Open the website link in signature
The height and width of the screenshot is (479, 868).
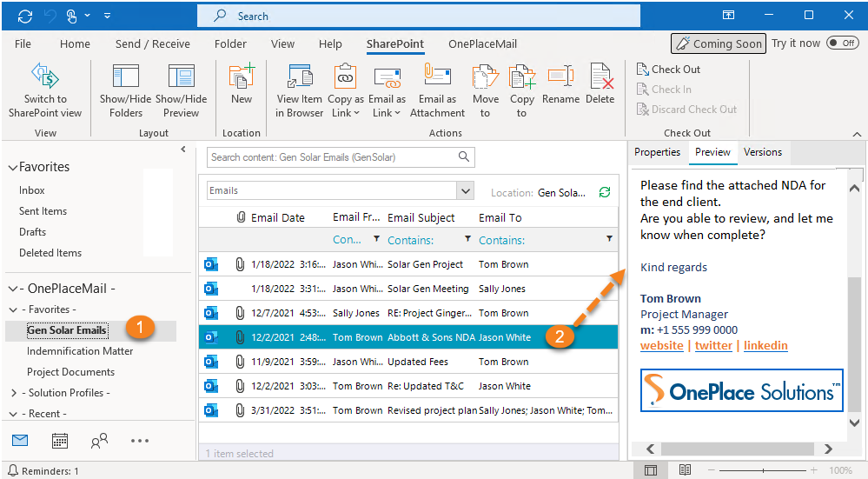tap(661, 345)
